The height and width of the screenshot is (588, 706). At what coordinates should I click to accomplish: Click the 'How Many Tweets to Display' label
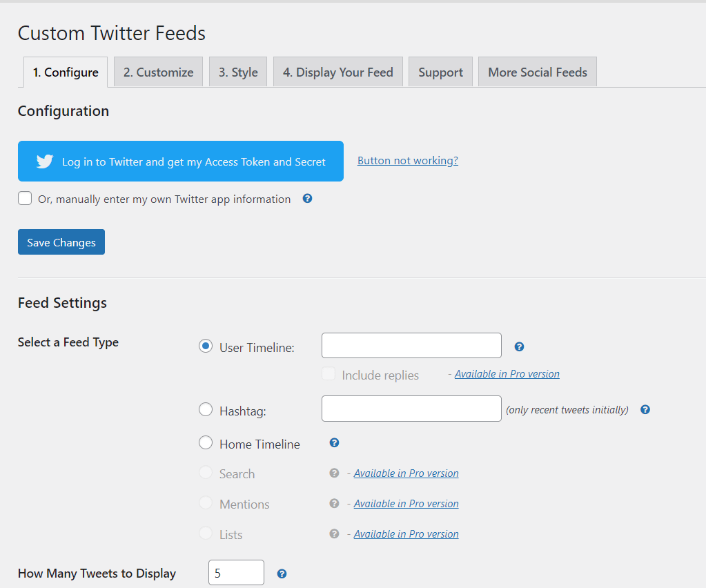[x=97, y=574]
